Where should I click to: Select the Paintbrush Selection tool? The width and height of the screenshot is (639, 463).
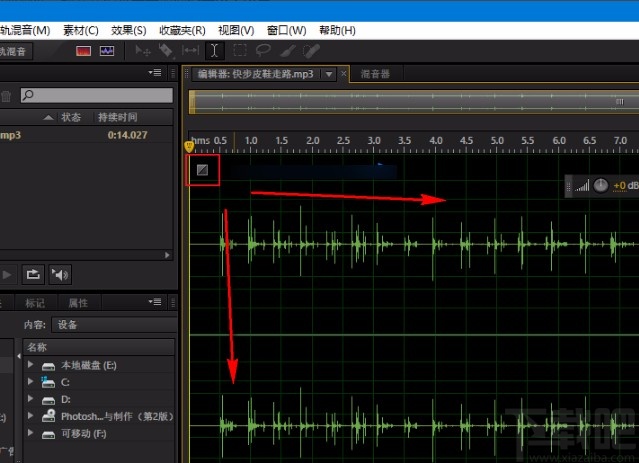288,51
